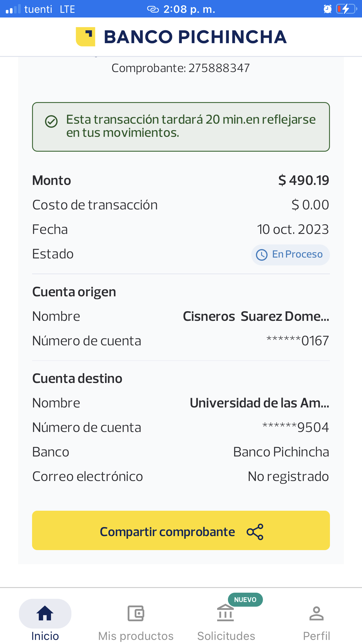The height and width of the screenshot is (644, 362).
Task: Tap the bank building Solicitudes icon
Action: [x=225, y=613]
